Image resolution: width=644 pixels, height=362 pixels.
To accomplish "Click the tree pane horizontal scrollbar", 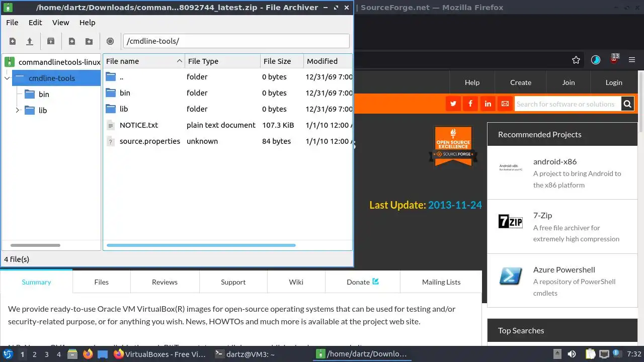I will coord(35,245).
